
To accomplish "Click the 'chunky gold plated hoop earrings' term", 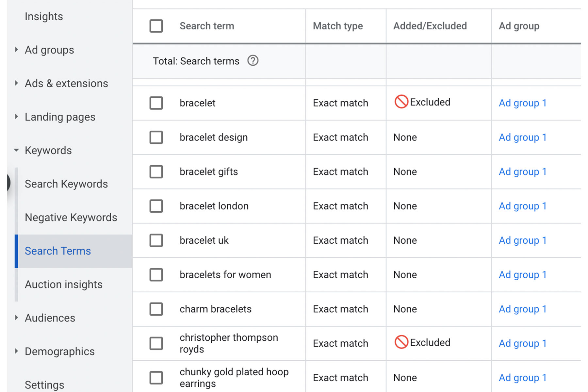I will click(x=234, y=378).
